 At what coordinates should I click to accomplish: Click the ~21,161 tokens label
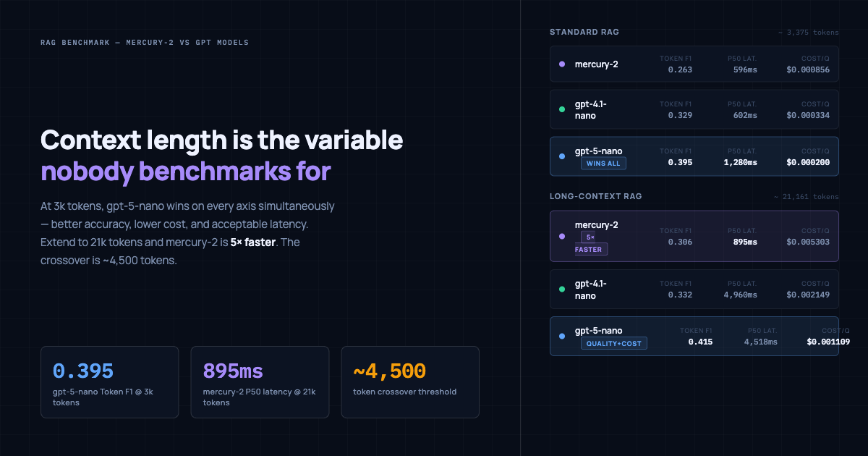click(x=806, y=197)
